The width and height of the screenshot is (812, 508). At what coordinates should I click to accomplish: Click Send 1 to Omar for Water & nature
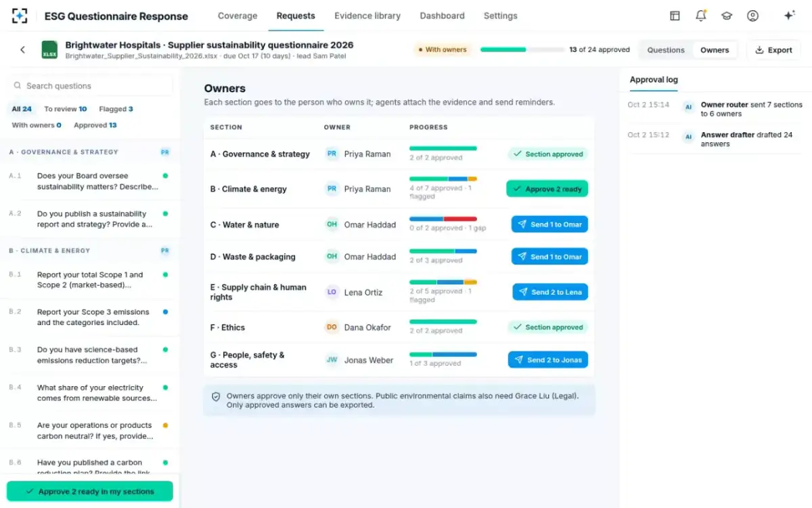click(x=549, y=224)
